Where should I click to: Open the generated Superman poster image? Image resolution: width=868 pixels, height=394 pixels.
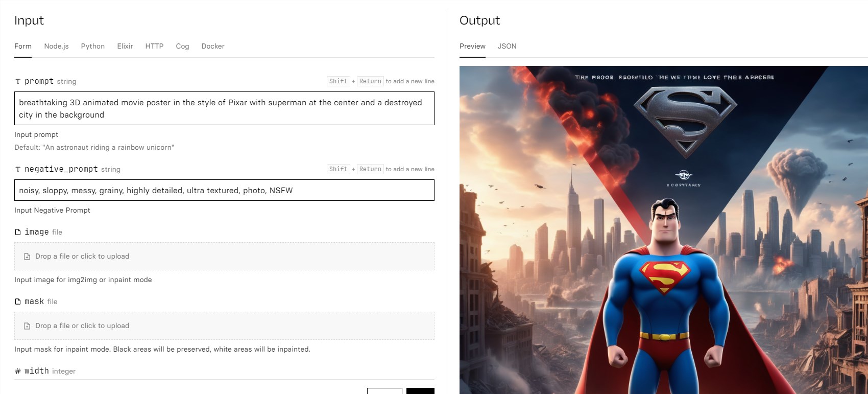point(663,230)
